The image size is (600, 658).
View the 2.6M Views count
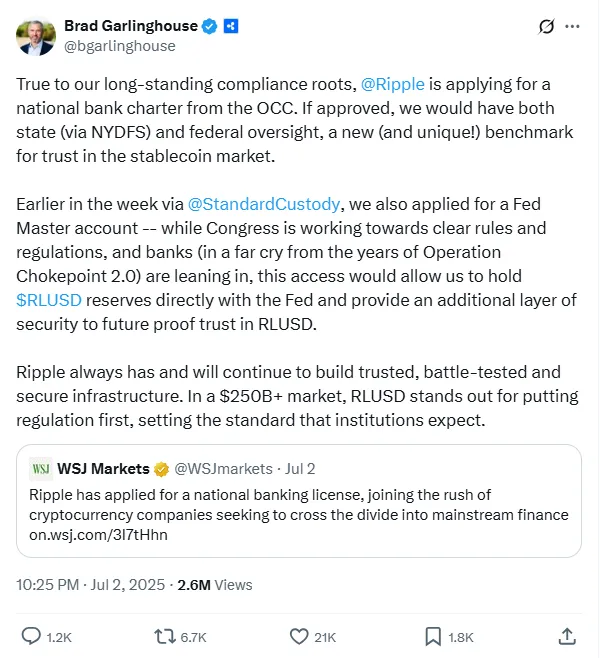[215, 584]
